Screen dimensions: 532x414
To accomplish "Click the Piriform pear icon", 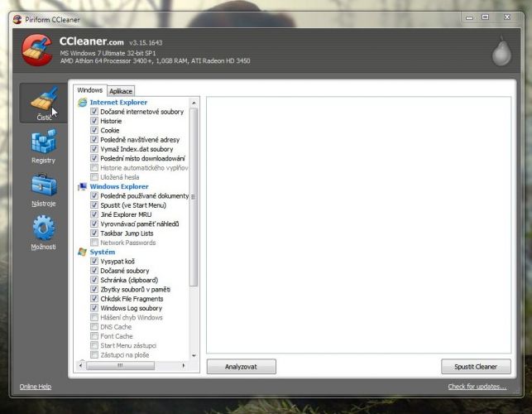I will click(x=501, y=51).
